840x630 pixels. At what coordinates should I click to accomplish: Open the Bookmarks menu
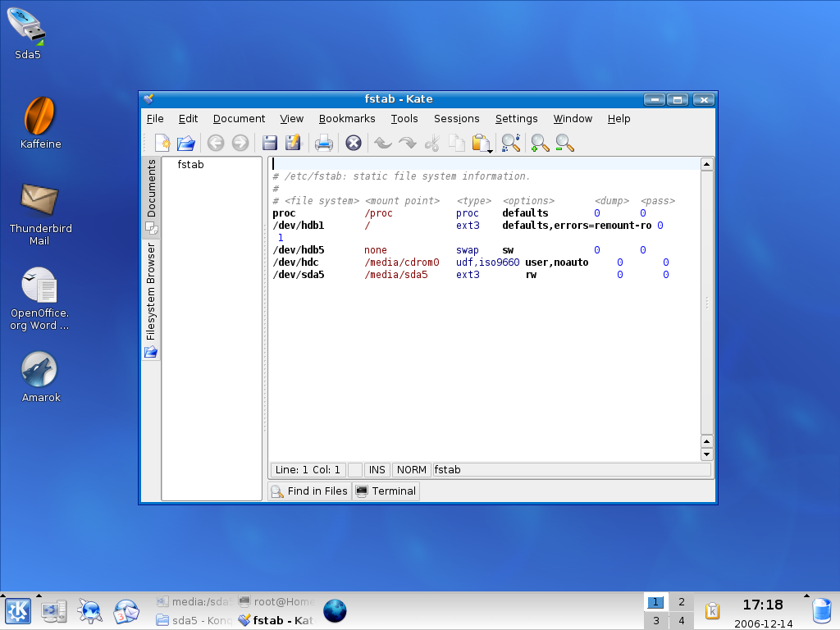tap(346, 119)
